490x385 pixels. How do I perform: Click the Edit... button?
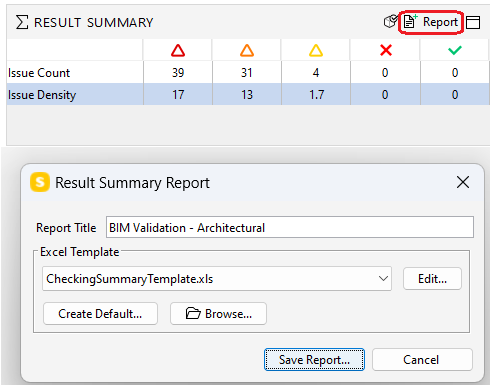(x=432, y=279)
